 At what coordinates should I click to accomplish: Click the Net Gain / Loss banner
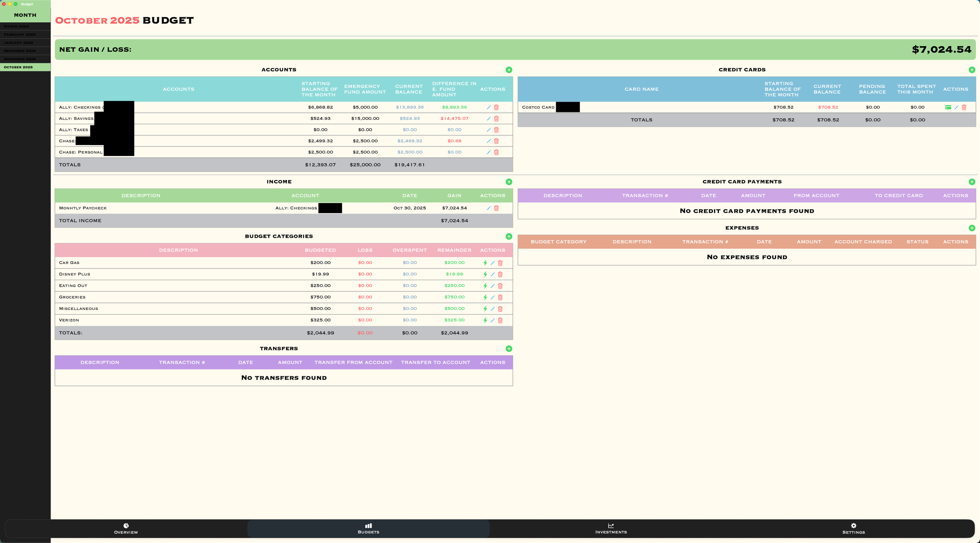tap(515, 49)
